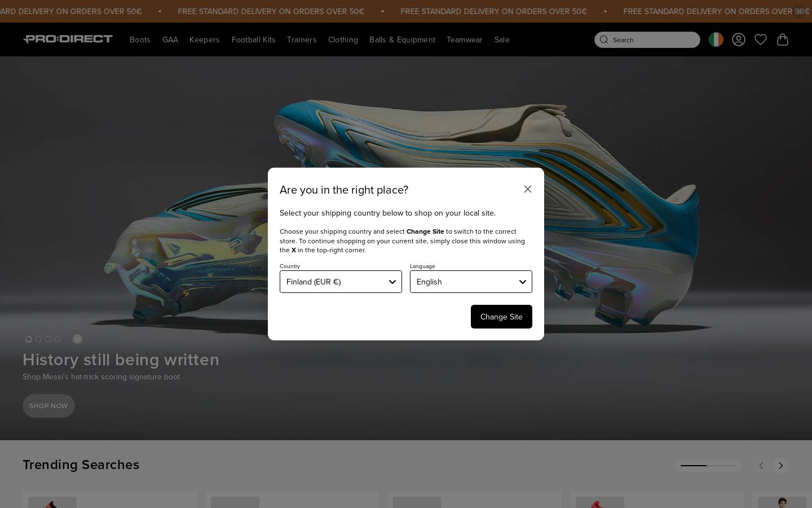Go to next Trending Searches items
Screen dimensions: 812x508
pyautogui.click(x=781, y=466)
